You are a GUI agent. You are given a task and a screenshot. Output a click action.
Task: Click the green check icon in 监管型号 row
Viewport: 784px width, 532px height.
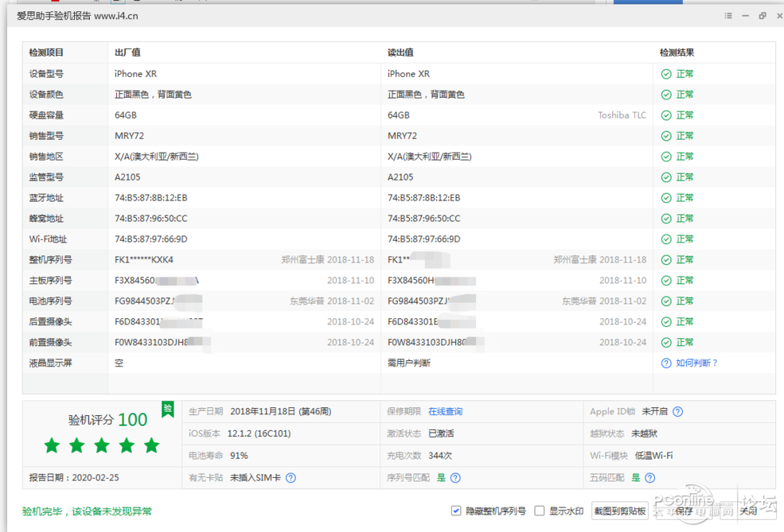666,177
